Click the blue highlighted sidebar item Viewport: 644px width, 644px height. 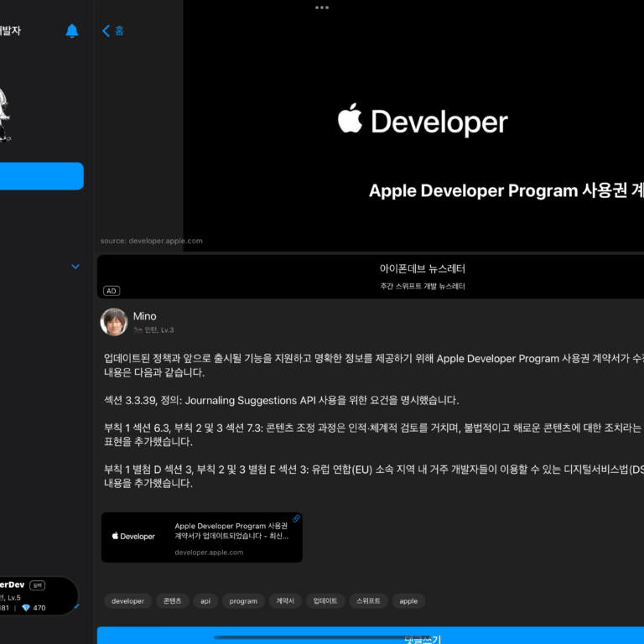42,176
